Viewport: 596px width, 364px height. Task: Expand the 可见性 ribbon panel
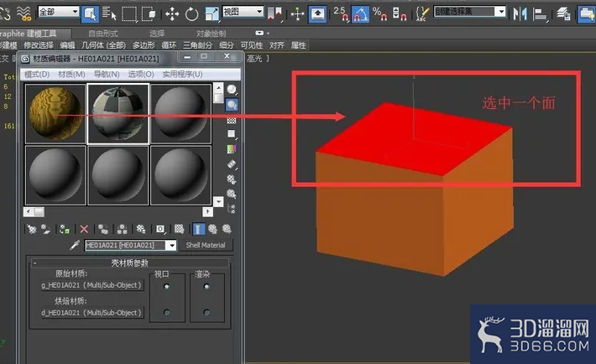(252, 45)
